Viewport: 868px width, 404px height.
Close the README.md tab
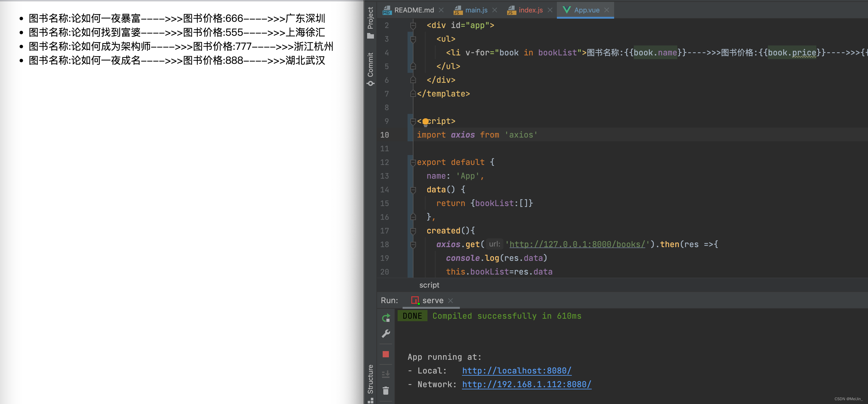click(x=441, y=10)
